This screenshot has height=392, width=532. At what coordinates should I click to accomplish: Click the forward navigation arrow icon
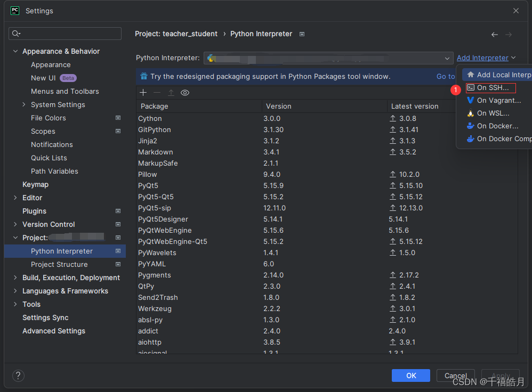pos(508,35)
